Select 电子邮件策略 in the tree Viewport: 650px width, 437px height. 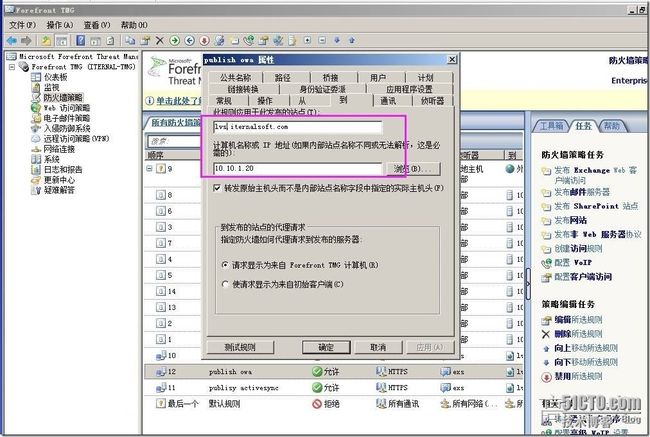pyautogui.click(x=66, y=118)
